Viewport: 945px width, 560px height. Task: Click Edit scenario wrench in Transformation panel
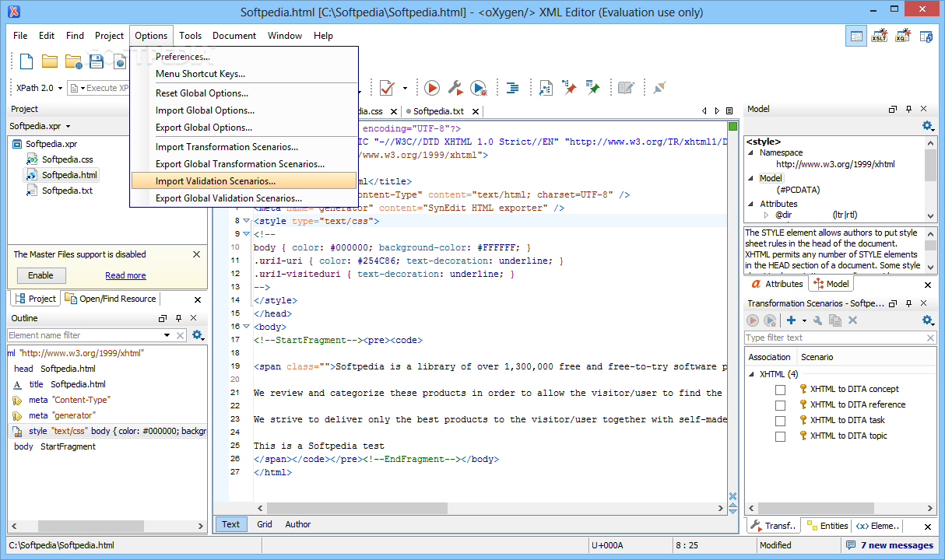pyautogui.click(x=818, y=320)
